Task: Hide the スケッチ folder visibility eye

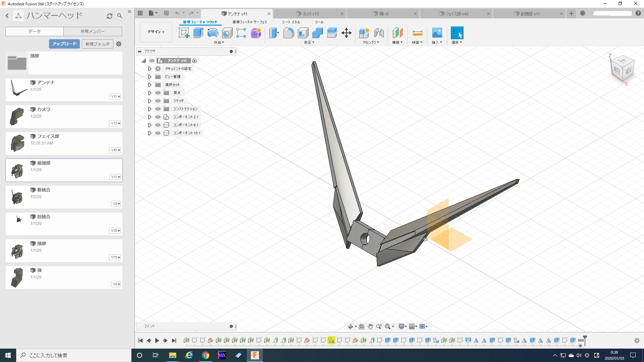Action: click(158, 101)
